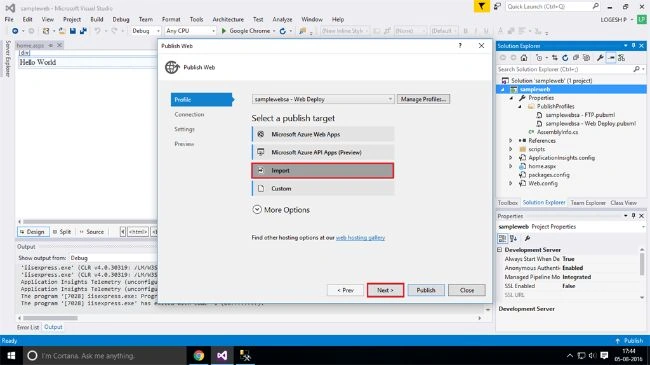Switch editor to Split view
Image resolution: width=650 pixels, height=365 pixels.
click(62, 232)
